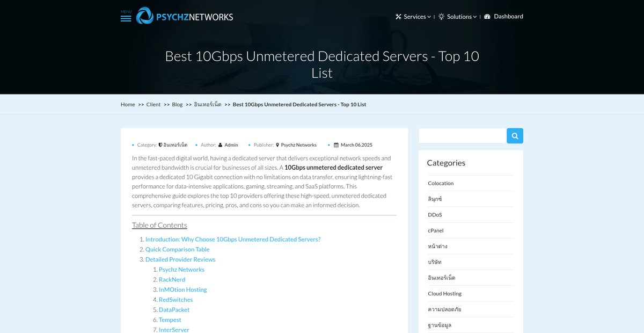Open InterServer contents link

(174, 330)
